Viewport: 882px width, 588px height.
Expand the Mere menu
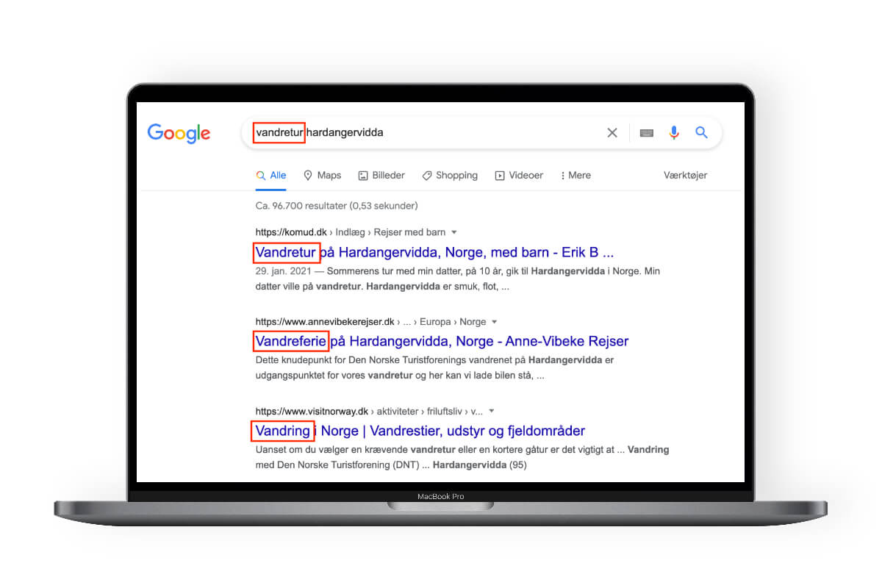click(576, 176)
